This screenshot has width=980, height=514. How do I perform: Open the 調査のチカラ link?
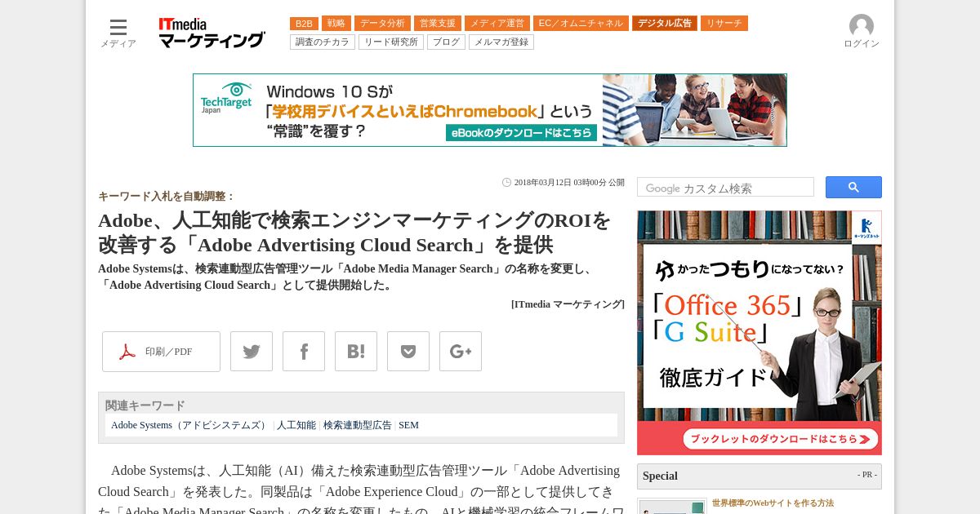click(x=323, y=42)
